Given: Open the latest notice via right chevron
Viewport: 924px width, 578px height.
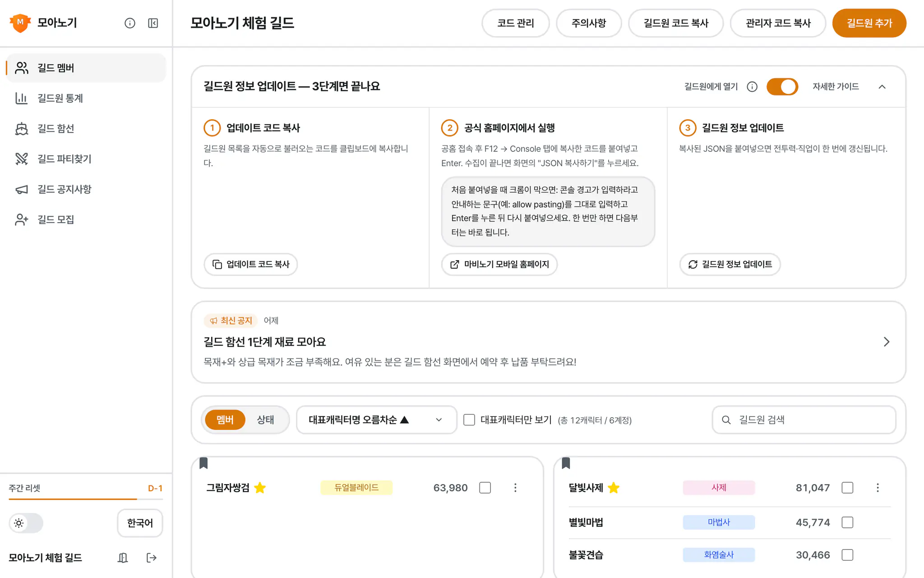Looking at the screenshot, I should coord(887,342).
